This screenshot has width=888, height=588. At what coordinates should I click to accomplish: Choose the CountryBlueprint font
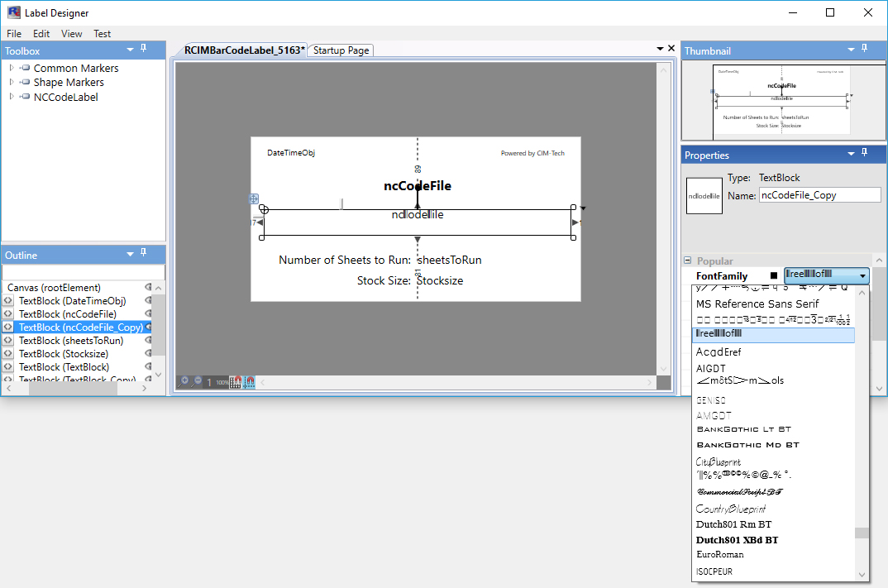(731, 509)
